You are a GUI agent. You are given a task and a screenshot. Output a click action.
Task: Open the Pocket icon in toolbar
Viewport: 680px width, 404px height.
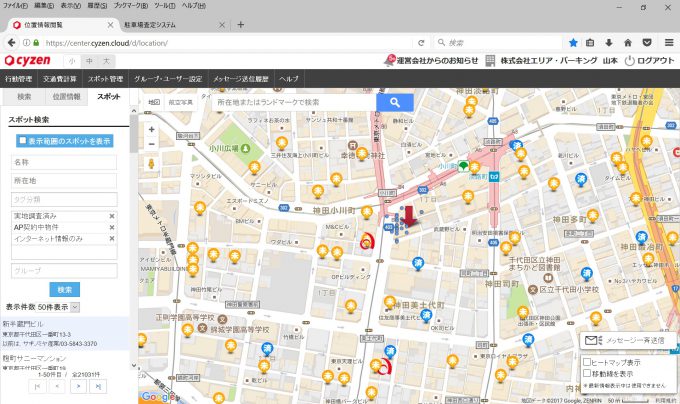pyautogui.click(x=647, y=42)
